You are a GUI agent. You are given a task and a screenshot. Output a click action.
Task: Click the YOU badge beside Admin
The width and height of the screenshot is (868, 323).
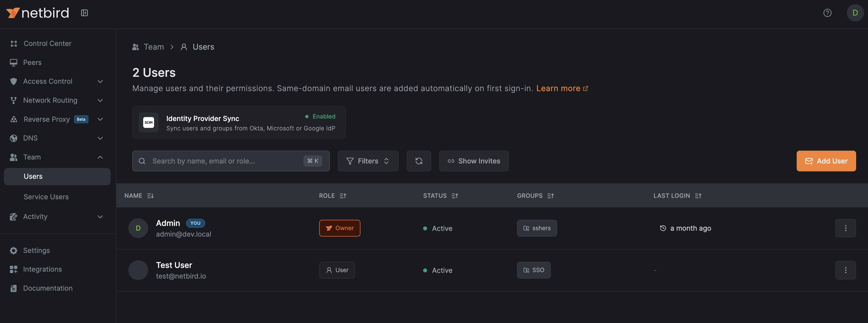coord(196,223)
